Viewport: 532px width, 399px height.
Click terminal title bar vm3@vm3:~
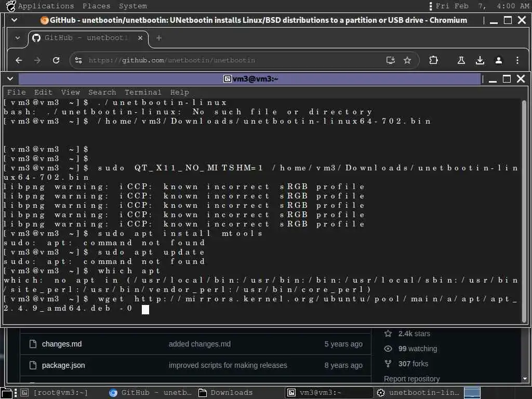250,79
